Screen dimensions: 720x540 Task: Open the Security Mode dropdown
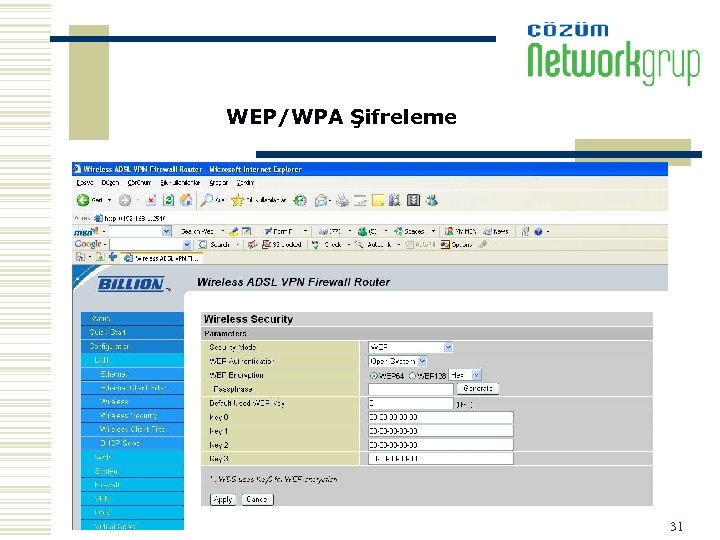click(x=411, y=347)
